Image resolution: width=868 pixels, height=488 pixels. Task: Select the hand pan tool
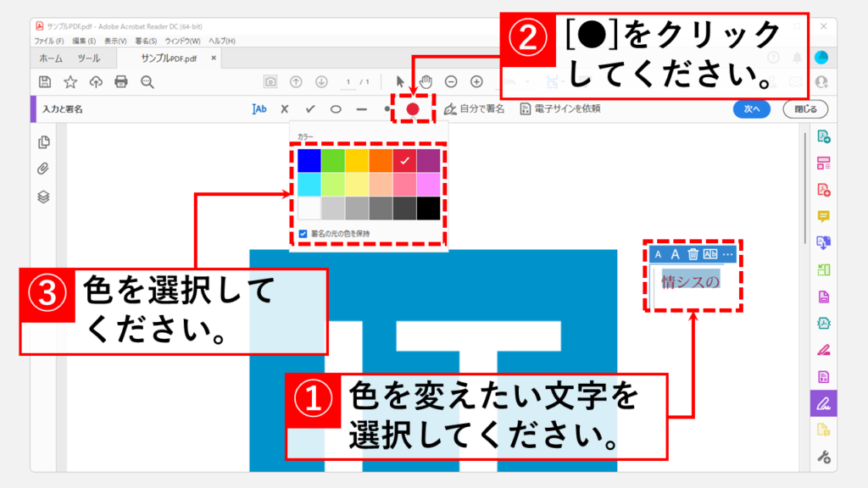(x=426, y=81)
